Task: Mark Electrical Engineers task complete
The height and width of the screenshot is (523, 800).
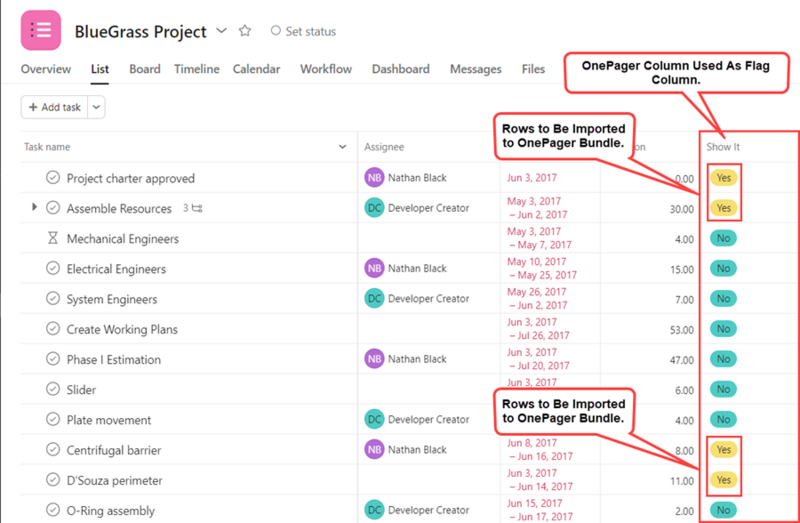Action: pyautogui.click(x=53, y=268)
